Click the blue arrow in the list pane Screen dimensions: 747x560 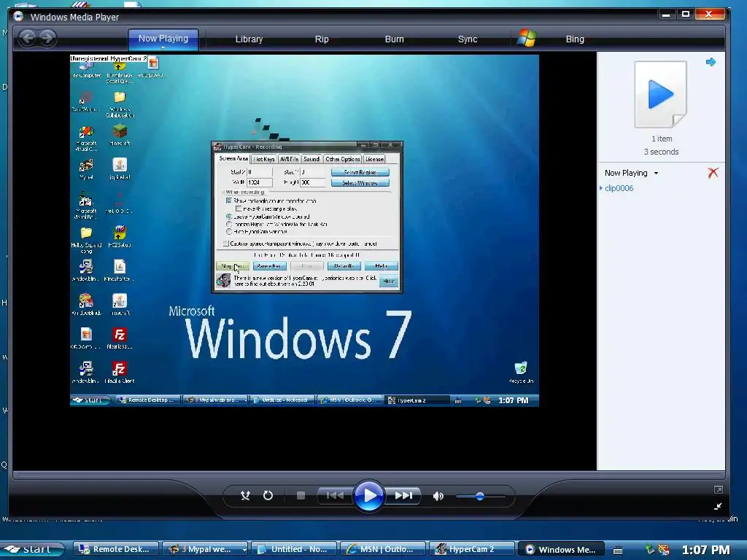coord(711,62)
